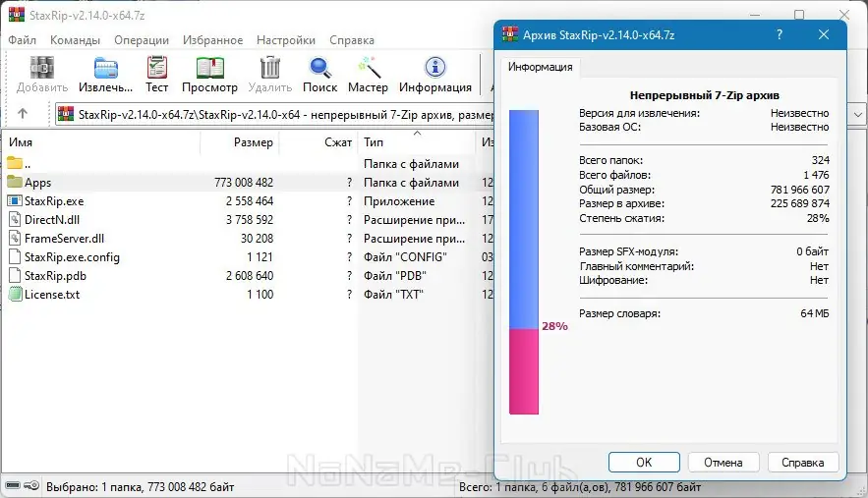Select the FrameServer.dll file icon
868x498 pixels.
tap(15, 238)
